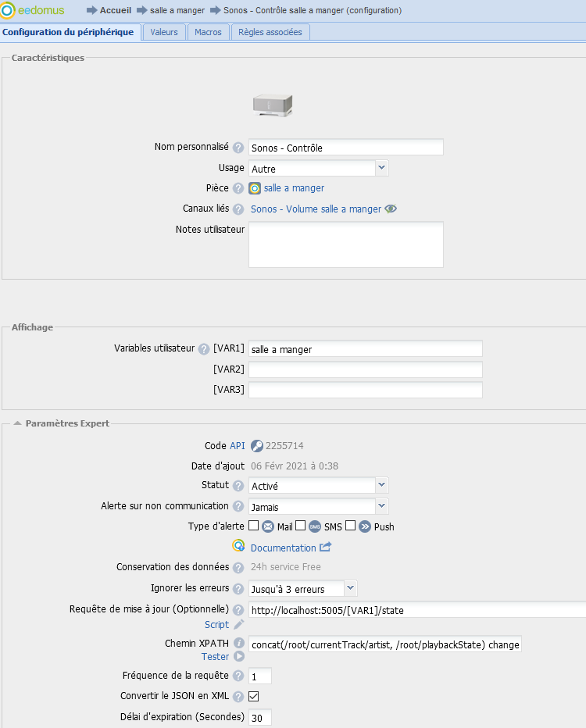The height and width of the screenshot is (728, 586).
Task: Click the Nom personnalisé input field
Action: click(346, 147)
